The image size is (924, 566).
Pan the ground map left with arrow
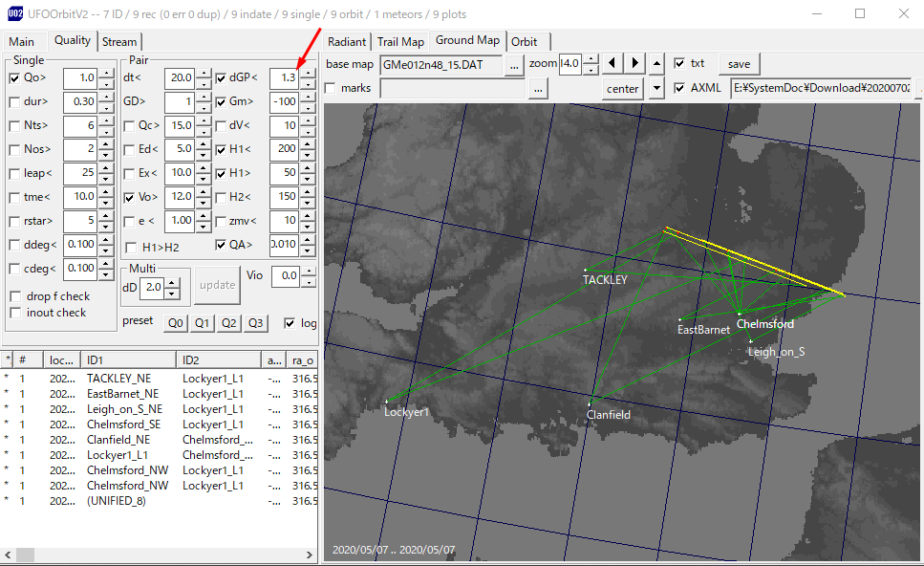point(612,64)
